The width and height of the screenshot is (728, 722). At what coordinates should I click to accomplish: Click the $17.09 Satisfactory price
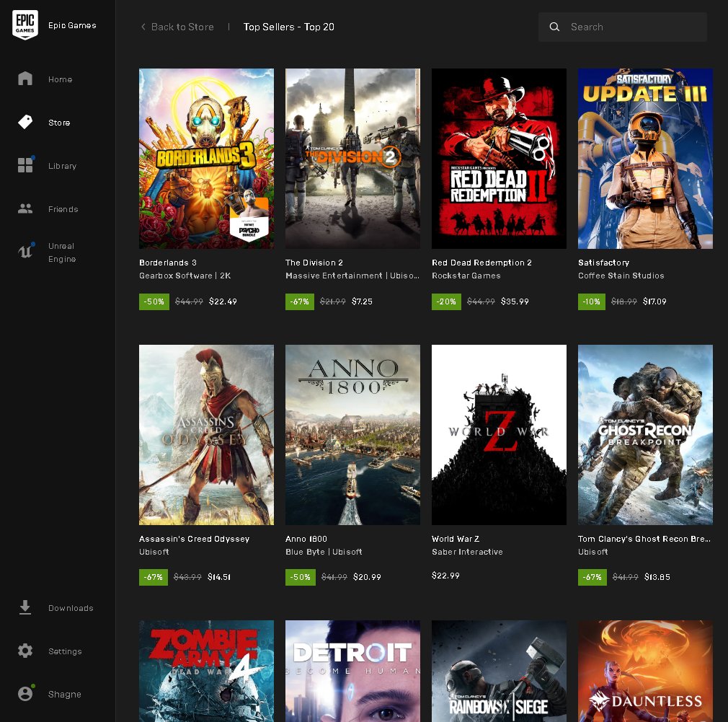(654, 301)
